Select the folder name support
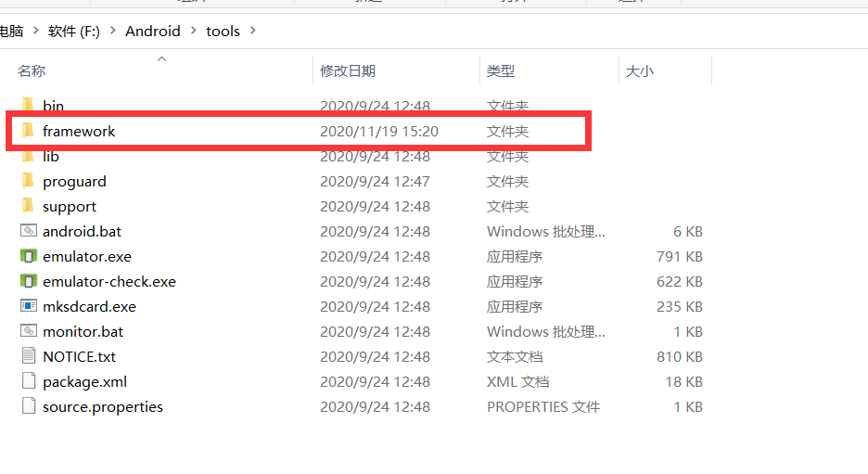The width and height of the screenshot is (868, 474). tap(70, 207)
